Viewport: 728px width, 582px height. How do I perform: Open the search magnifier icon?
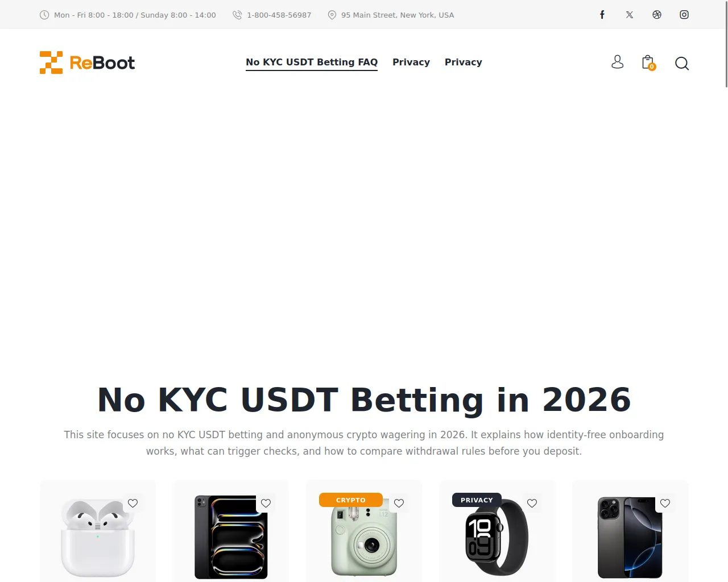click(682, 63)
